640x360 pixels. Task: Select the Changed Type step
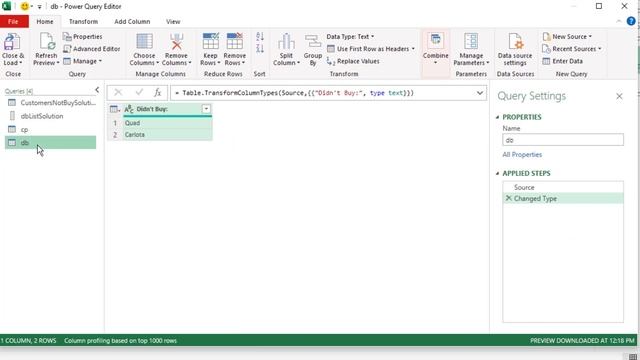(x=563, y=198)
